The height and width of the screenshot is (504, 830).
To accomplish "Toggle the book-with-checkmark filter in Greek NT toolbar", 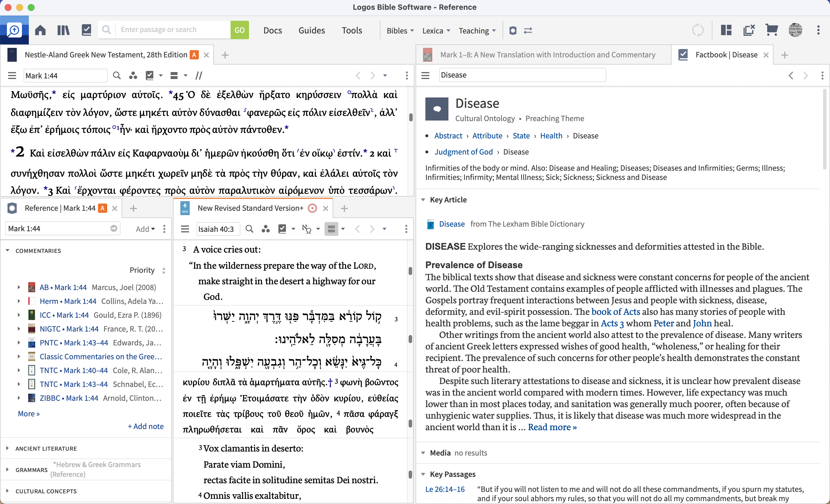I will tap(150, 75).
